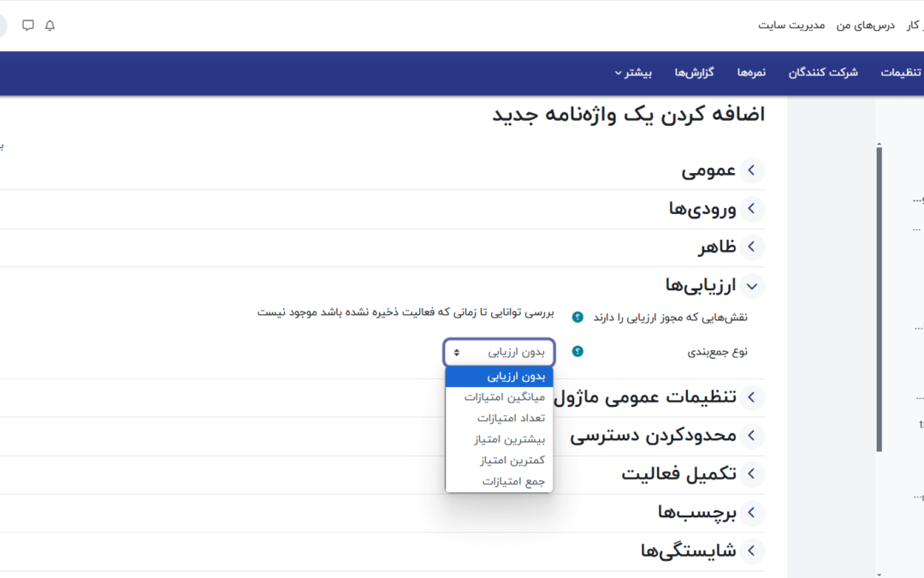
Task: Switch to the نمره‌ها tab
Action: [x=751, y=73]
